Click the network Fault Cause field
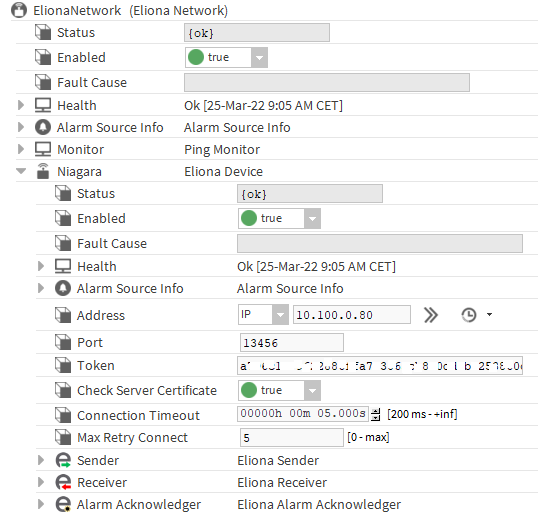 [327, 82]
